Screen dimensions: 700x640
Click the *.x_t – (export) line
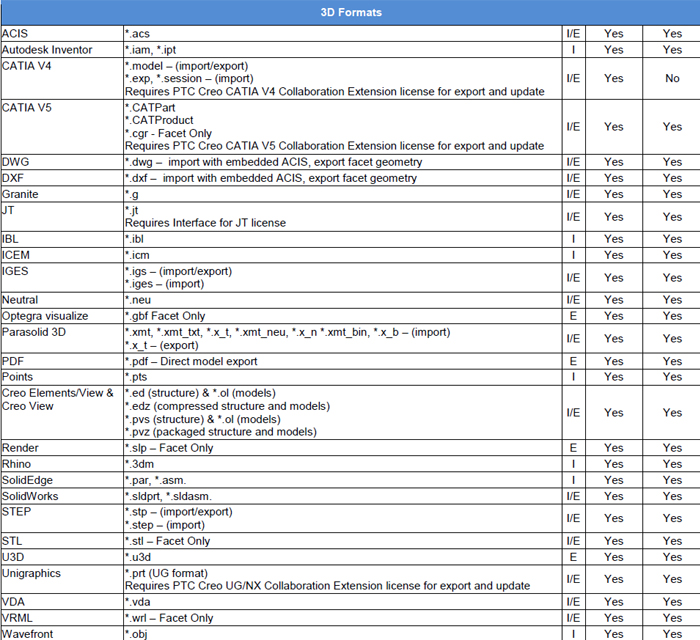click(162, 345)
